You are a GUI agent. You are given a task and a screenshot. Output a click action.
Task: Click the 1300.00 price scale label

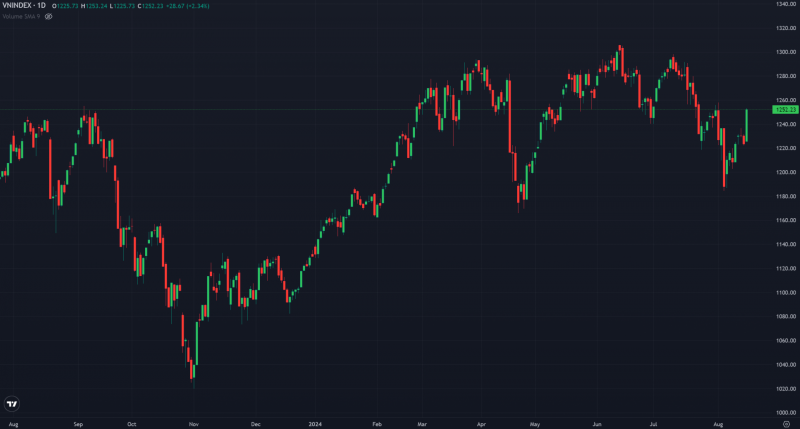pyautogui.click(x=785, y=52)
